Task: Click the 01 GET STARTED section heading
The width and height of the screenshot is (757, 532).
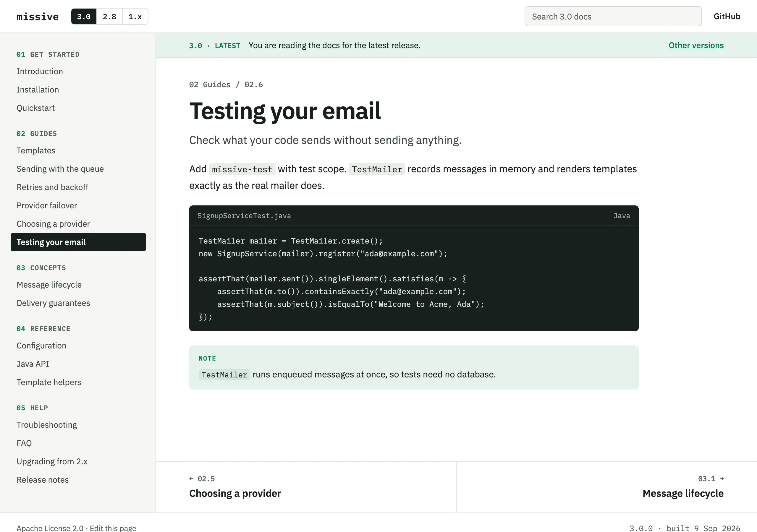Action: (48, 54)
